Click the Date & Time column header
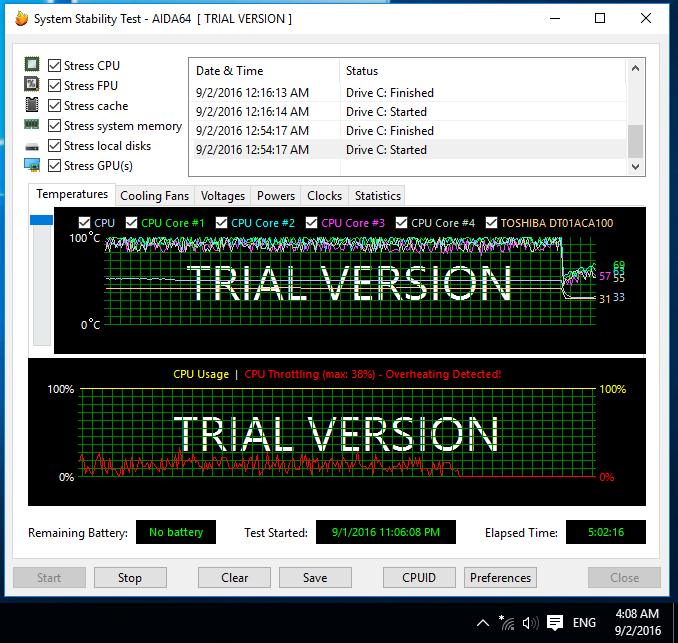 click(230, 71)
